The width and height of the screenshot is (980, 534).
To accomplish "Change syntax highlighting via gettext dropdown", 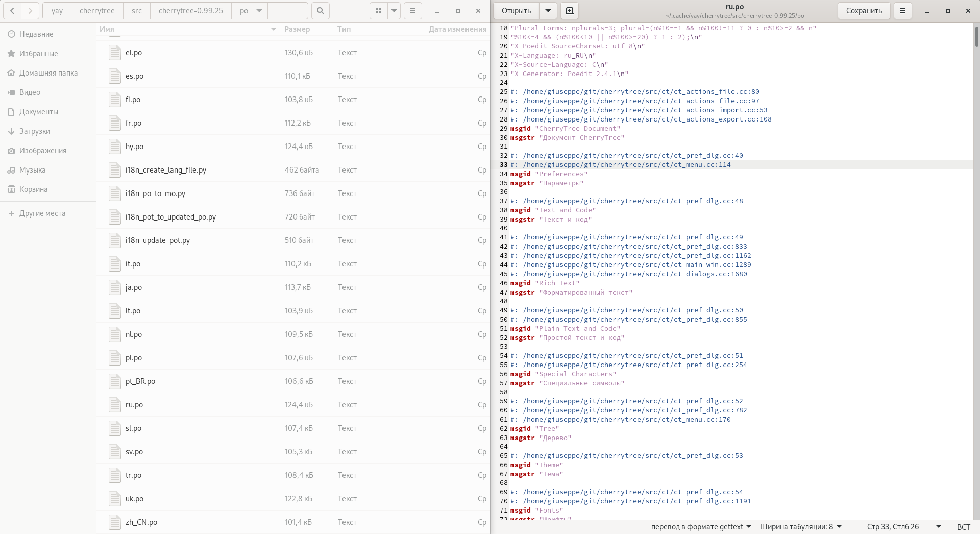I will coord(700,527).
